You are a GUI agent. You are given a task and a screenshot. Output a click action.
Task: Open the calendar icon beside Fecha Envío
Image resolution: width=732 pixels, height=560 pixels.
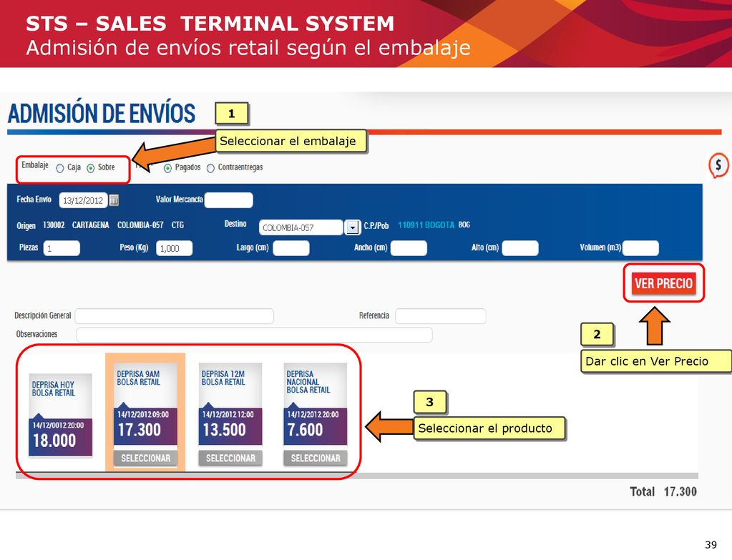pos(114,200)
